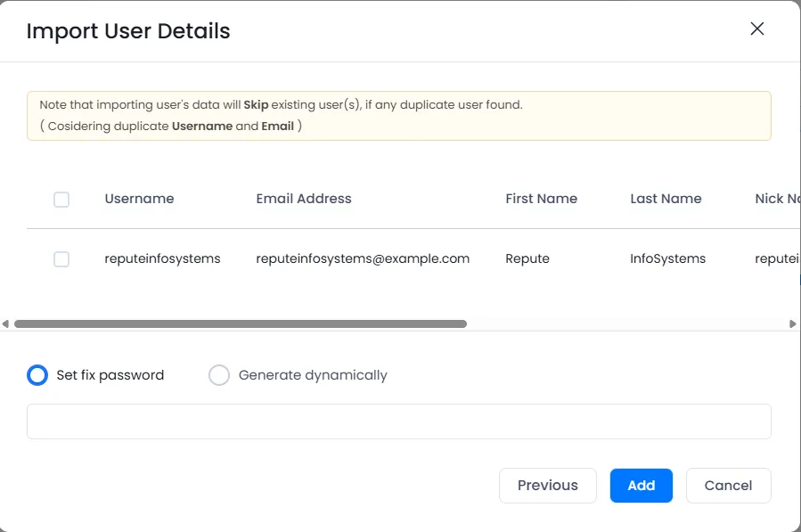This screenshot has width=801, height=532.
Task: Click the Cancel button
Action: point(728,486)
